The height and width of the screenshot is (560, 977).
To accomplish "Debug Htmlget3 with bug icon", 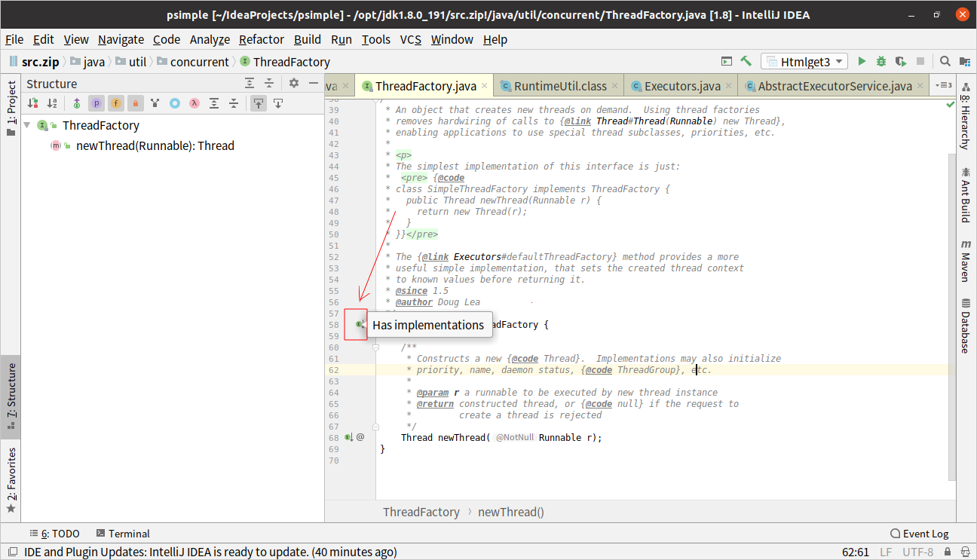I will point(881,62).
